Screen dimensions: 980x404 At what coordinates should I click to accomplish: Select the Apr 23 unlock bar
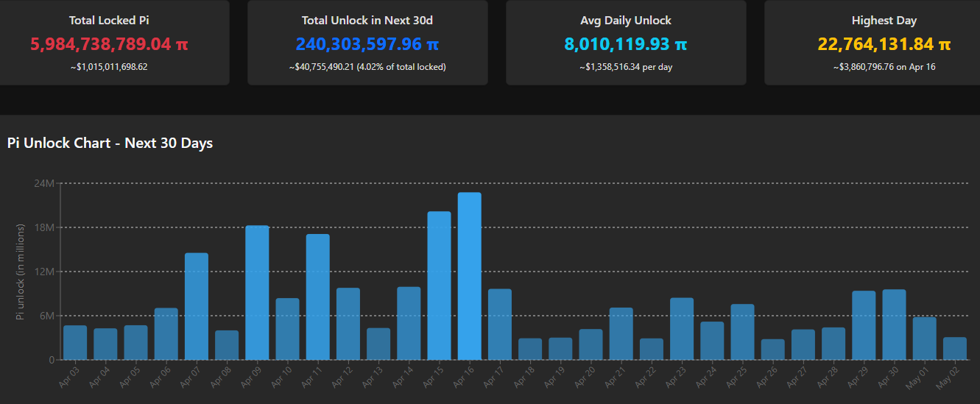[682, 328]
